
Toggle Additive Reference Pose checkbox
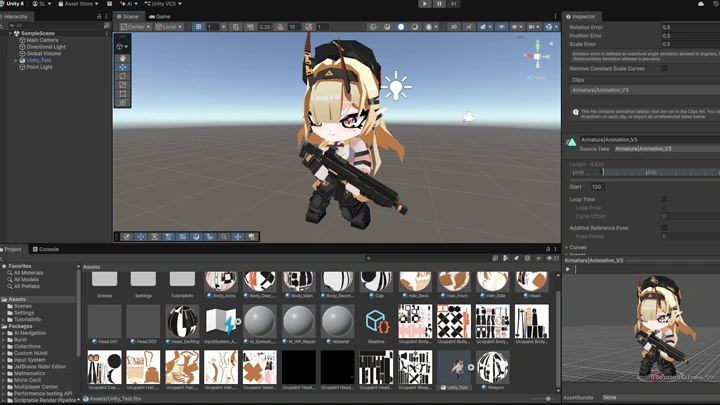pyautogui.click(x=664, y=228)
